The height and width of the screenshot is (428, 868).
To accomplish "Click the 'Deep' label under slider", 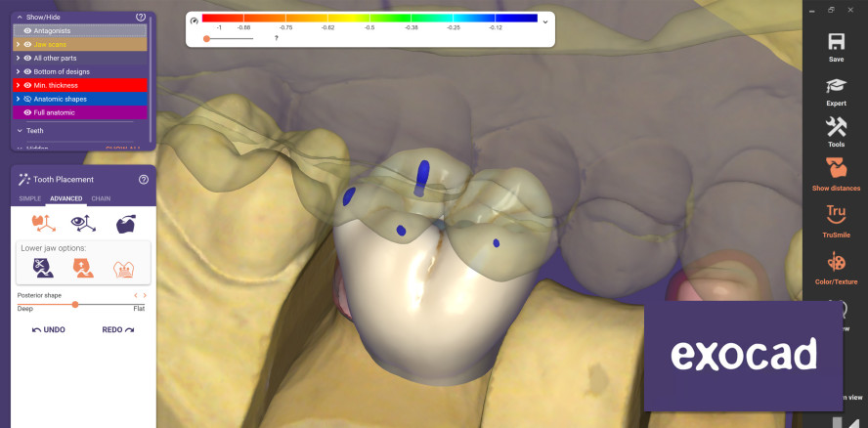I will click(24, 309).
